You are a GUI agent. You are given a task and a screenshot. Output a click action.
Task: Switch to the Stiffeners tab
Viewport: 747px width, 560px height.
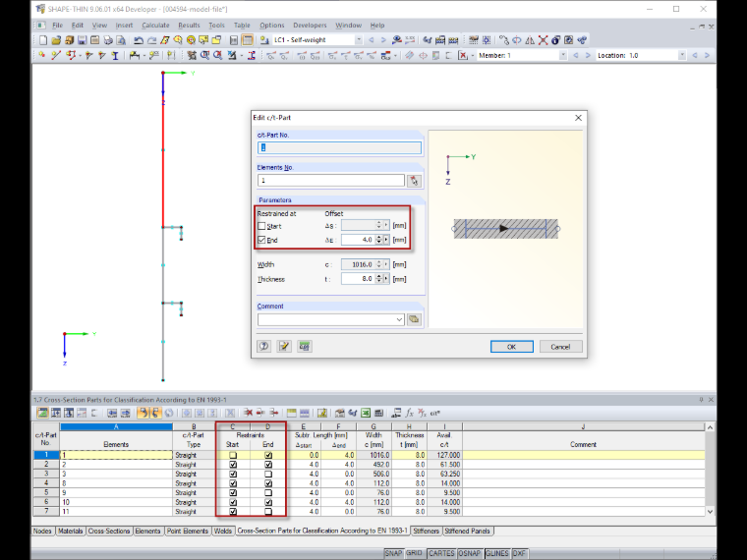click(426, 531)
